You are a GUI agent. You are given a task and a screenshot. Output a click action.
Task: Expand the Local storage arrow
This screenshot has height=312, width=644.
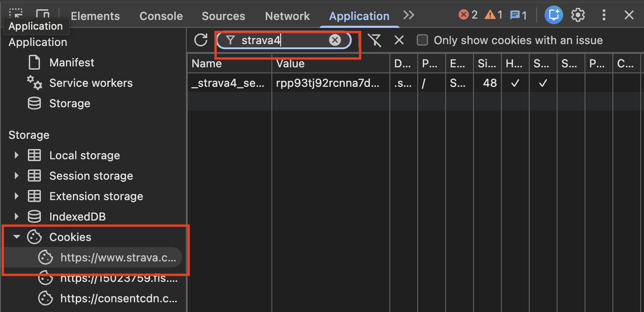17,156
